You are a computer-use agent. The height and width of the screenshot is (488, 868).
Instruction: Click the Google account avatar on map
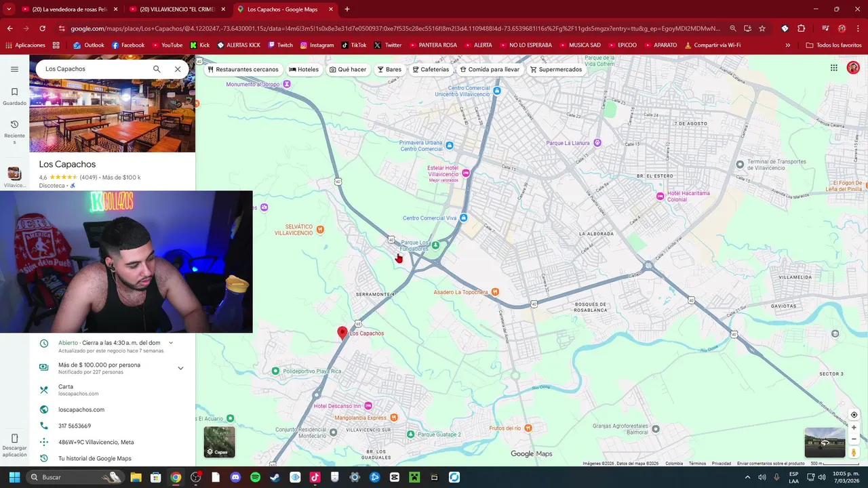point(853,68)
